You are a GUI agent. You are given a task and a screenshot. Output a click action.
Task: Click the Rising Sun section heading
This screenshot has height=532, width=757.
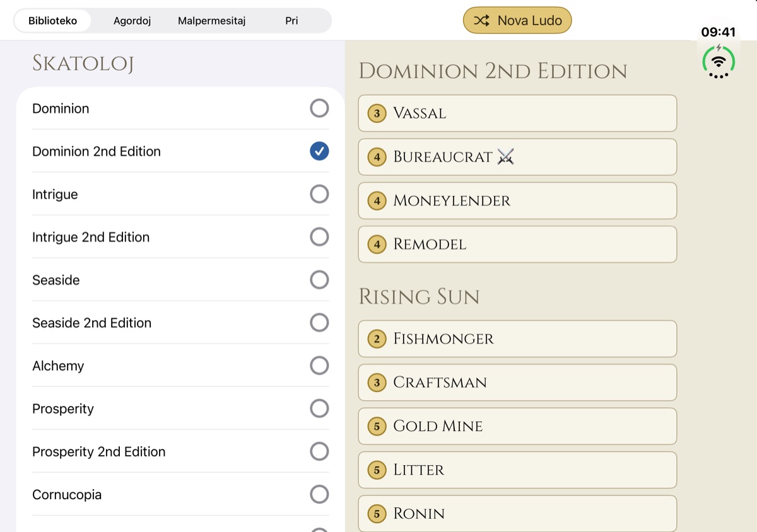(419, 297)
